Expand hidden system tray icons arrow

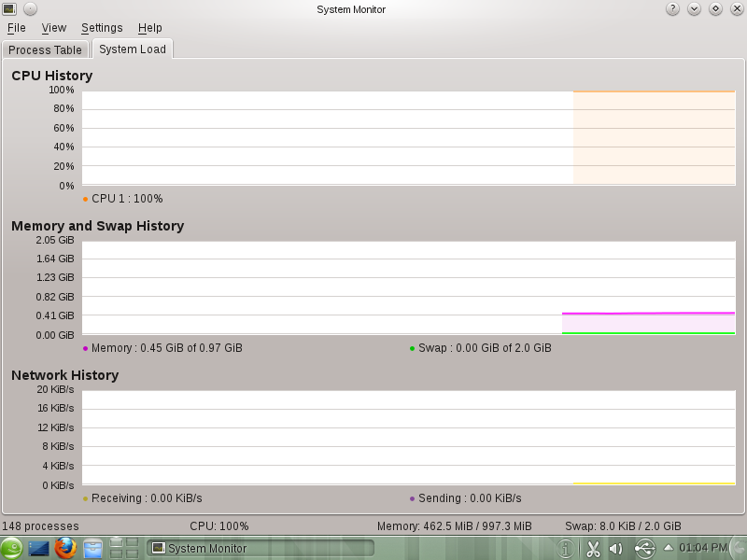click(x=669, y=548)
